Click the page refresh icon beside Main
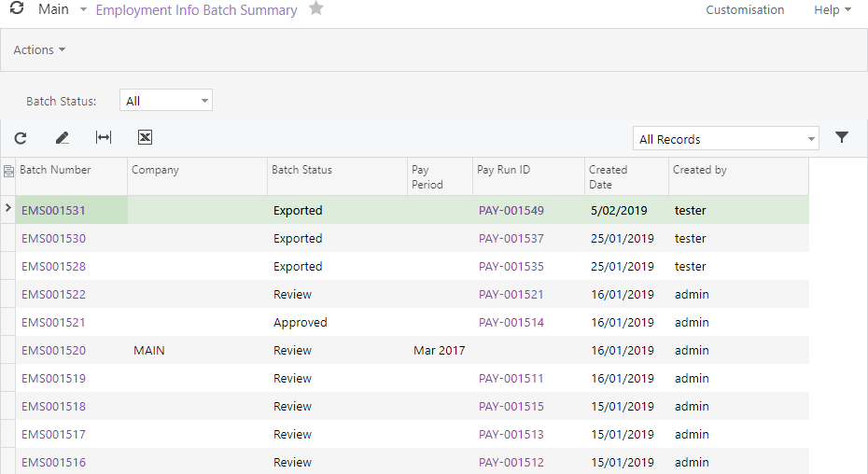The height and width of the screenshot is (474, 868). [17, 9]
